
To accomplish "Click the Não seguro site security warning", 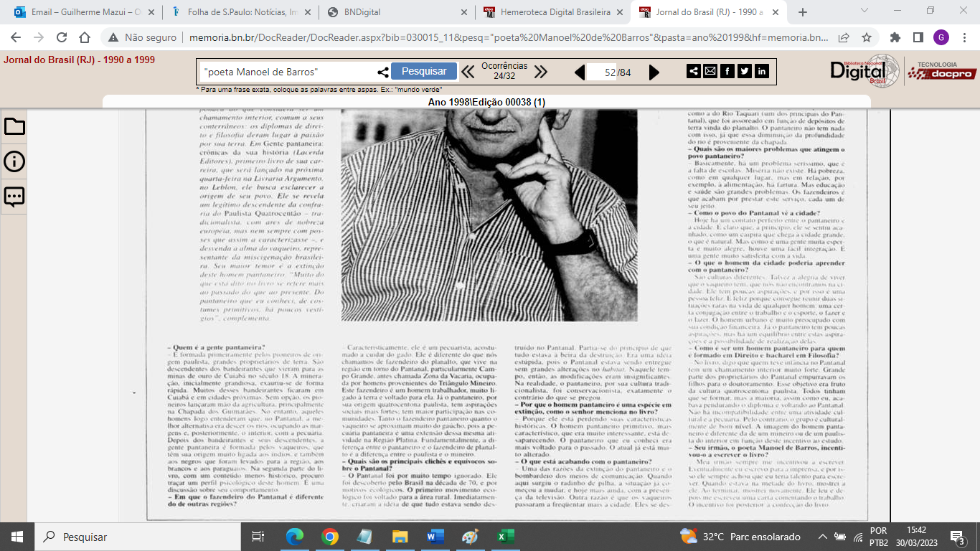I will (x=142, y=38).
